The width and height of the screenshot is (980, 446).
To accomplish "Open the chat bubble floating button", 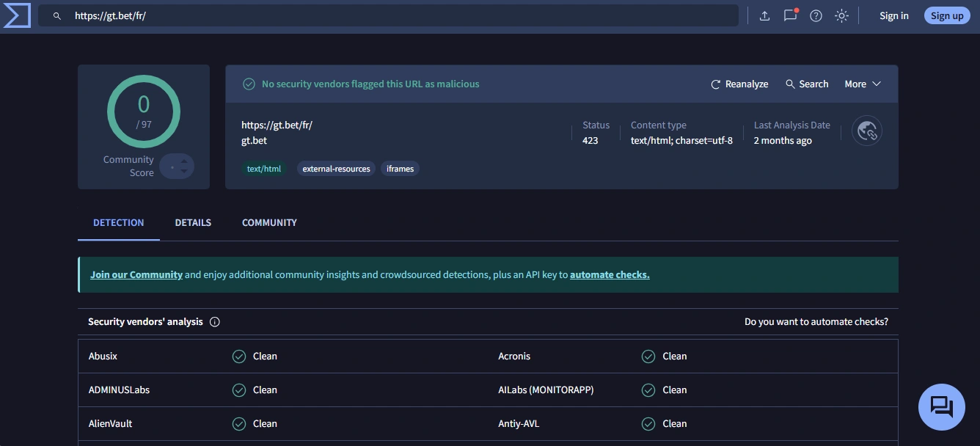I will (941, 406).
